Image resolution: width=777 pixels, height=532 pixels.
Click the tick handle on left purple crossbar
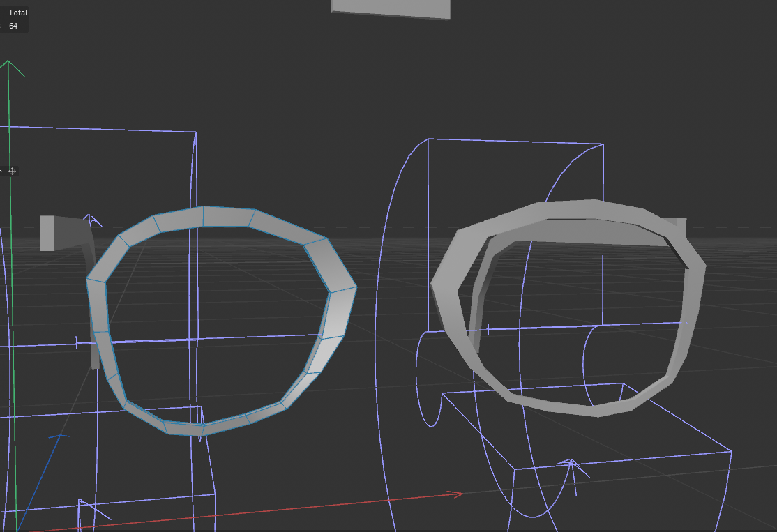pyautogui.click(x=77, y=342)
